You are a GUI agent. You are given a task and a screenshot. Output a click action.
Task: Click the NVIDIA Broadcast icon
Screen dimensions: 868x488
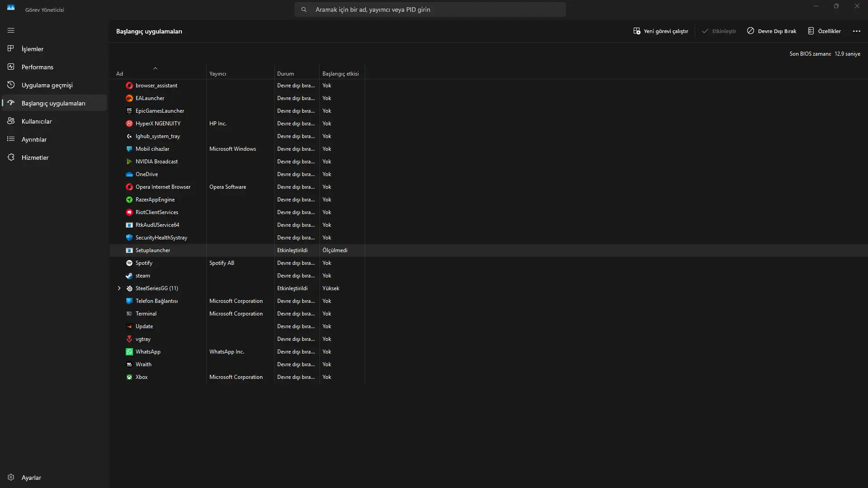129,162
